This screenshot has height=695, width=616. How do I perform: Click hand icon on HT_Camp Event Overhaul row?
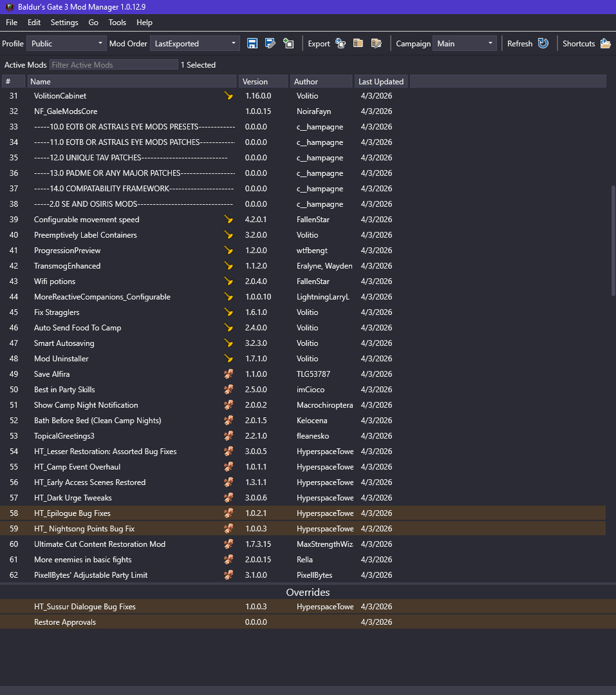point(229,467)
